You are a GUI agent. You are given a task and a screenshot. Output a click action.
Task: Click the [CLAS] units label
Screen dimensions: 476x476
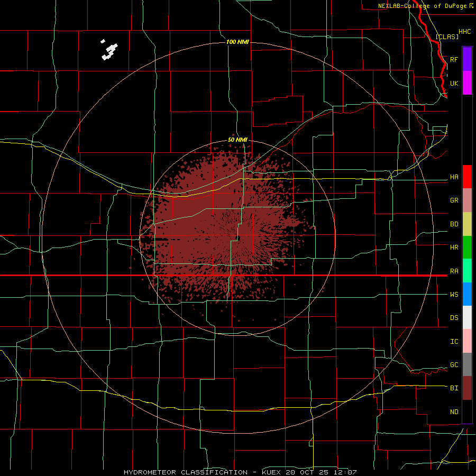(x=447, y=36)
